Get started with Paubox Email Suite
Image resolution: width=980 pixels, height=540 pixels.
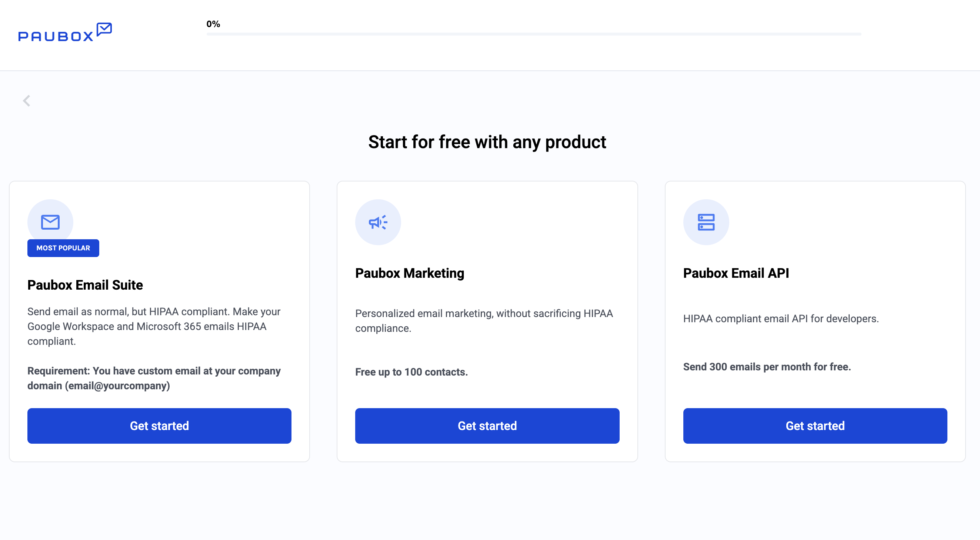159,426
